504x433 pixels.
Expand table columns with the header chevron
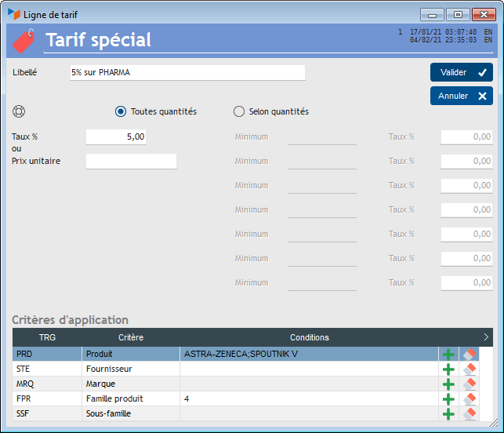coord(486,337)
